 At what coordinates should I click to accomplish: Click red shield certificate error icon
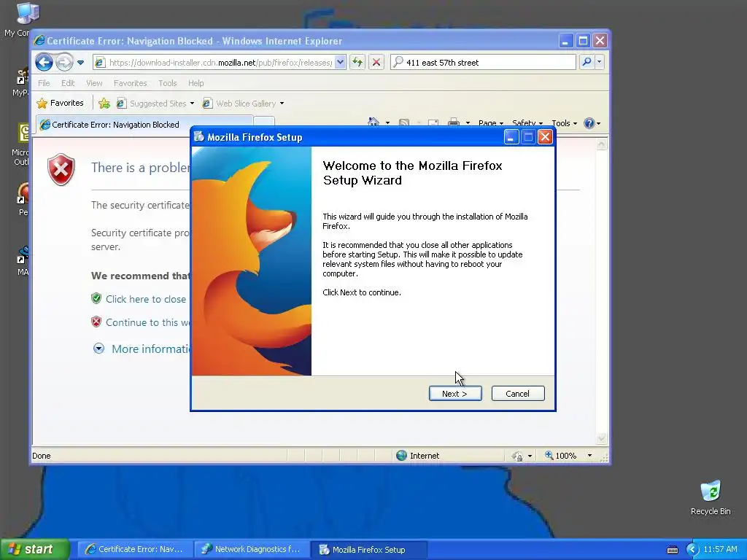pyautogui.click(x=61, y=169)
